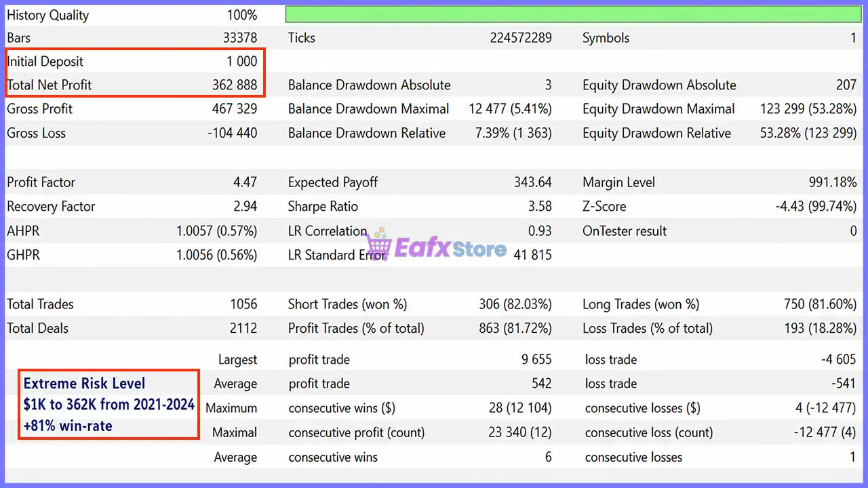Select the Margin Level value 991.18%
The image size is (868, 488).
833,182
